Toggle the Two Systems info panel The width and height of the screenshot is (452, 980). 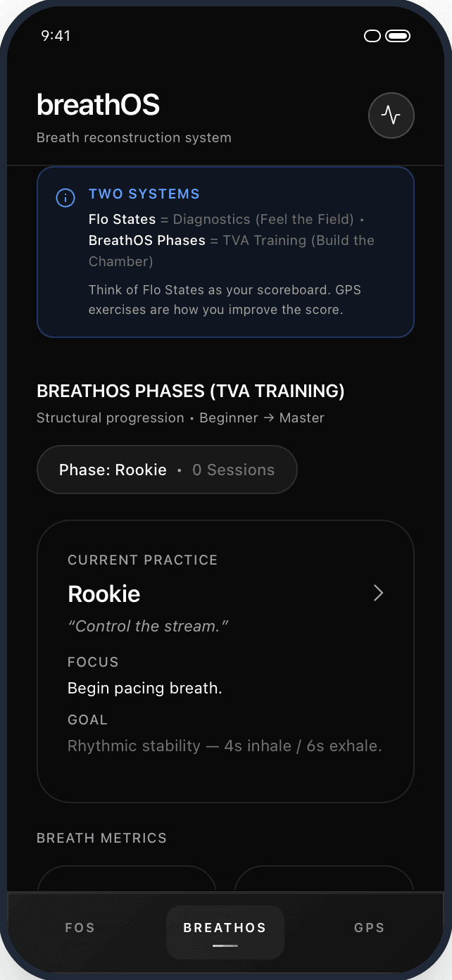point(225,251)
